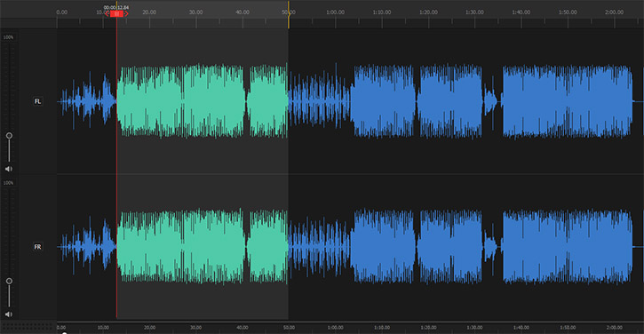Click the 1:00.00 mark on top ruler
Screen dimensions: 644x334
(335, 12)
